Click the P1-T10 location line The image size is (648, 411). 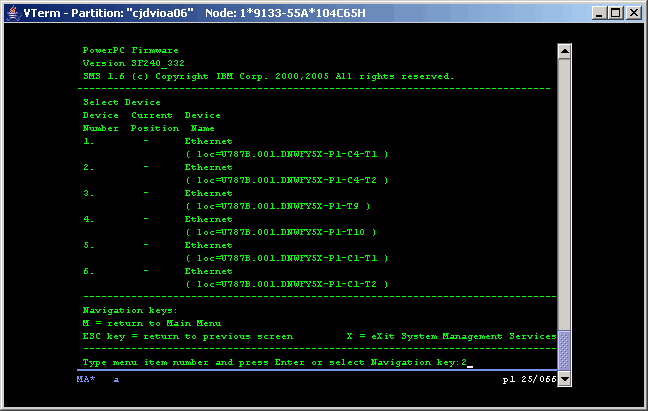[282, 232]
